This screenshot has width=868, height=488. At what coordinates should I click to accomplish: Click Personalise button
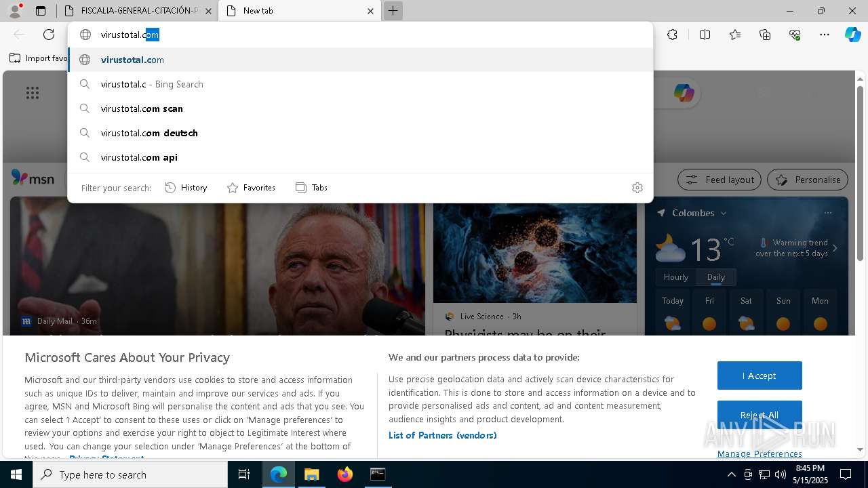click(808, 180)
